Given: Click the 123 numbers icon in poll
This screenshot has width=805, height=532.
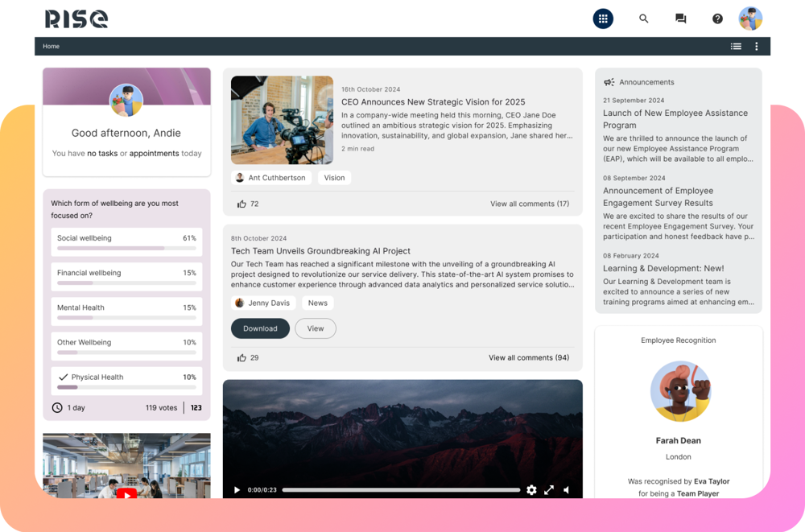Looking at the screenshot, I should pyautogui.click(x=196, y=408).
